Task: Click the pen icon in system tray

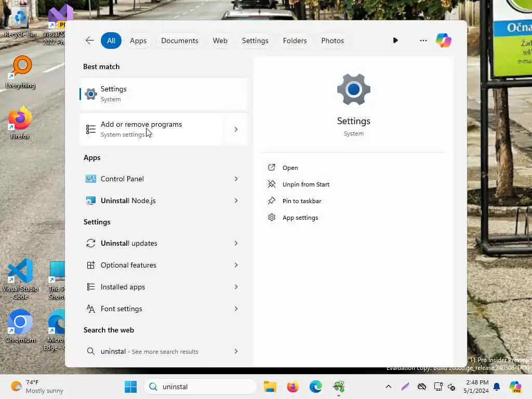Action: 405,387
